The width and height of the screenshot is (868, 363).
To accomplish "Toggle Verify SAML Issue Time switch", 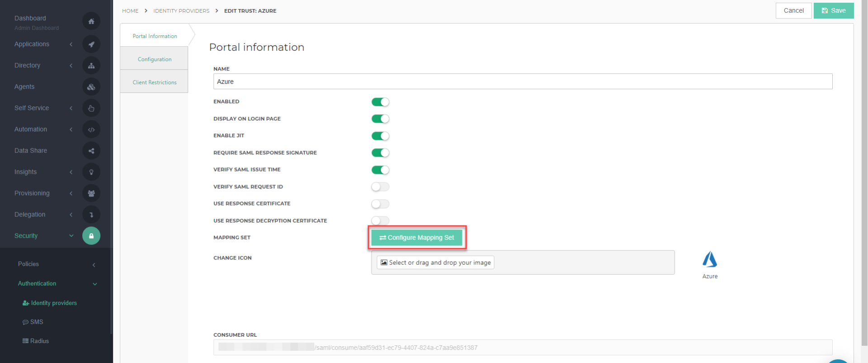I will [x=380, y=170].
